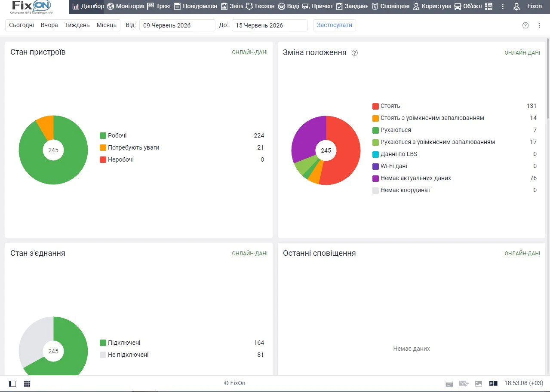Click the footer card icon
This screenshot has width=550, height=392.
pos(449,383)
